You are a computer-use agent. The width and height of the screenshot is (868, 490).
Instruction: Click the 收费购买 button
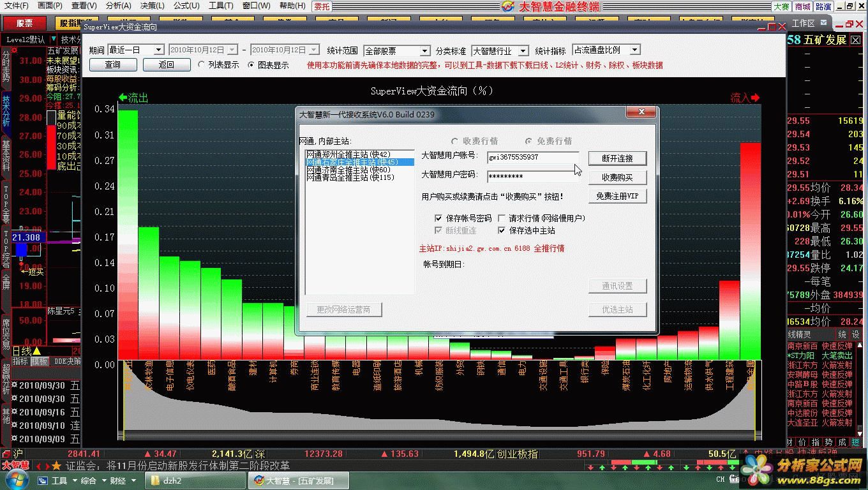click(x=617, y=177)
